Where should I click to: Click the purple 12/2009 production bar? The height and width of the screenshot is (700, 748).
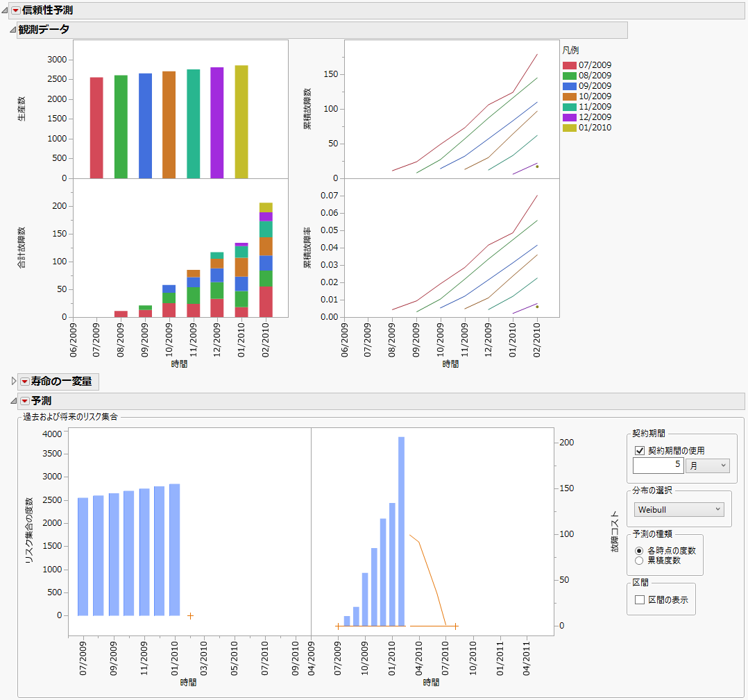[x=217, y=123]
